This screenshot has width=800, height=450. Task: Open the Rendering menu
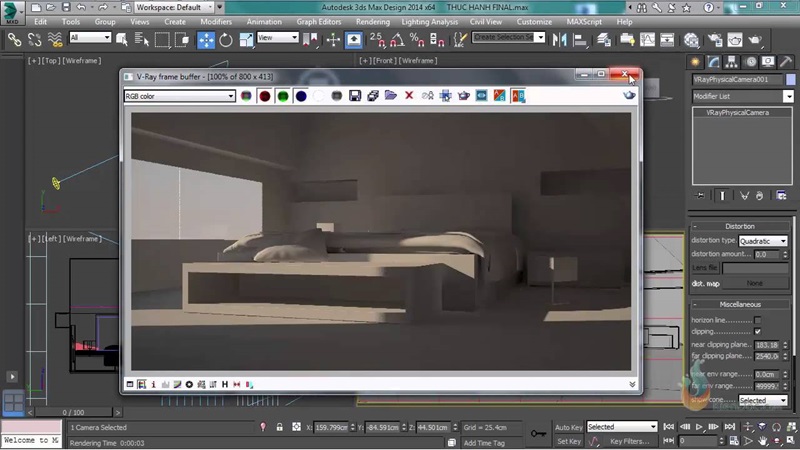coord(373,21)
